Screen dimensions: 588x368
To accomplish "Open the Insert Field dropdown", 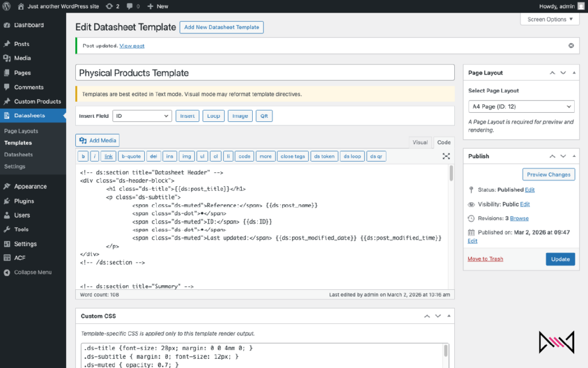I will point(142,116).
